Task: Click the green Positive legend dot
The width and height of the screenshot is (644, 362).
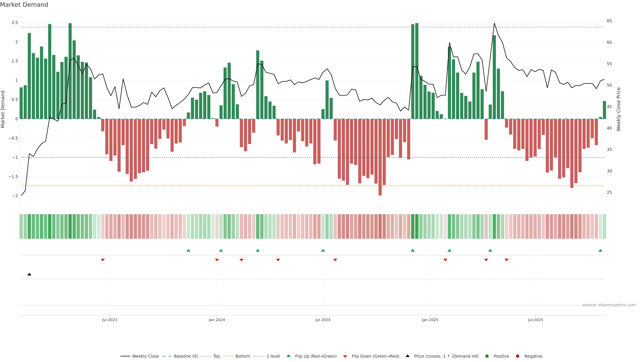Action: pos(487,356)
